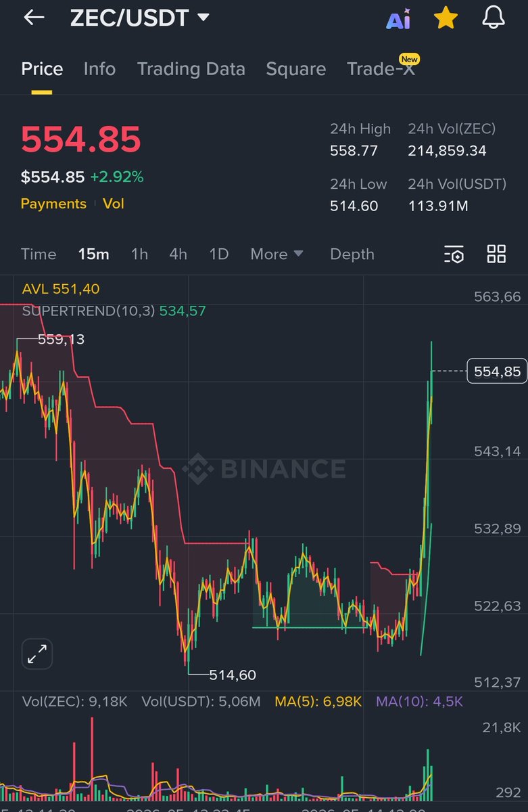Go back using the left arrow
The height and width of the screenshot is (812, 528).
click(x=34, y=18)
